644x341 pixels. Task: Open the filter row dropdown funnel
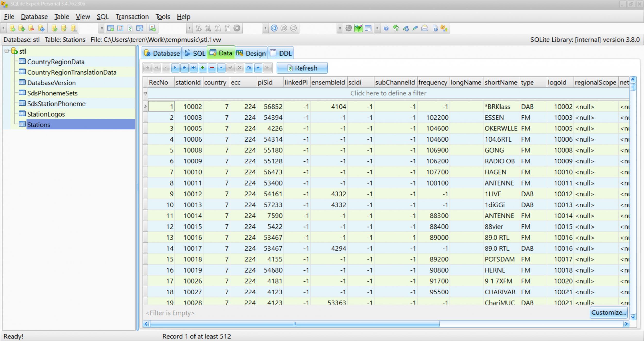(x=145, y=94)
